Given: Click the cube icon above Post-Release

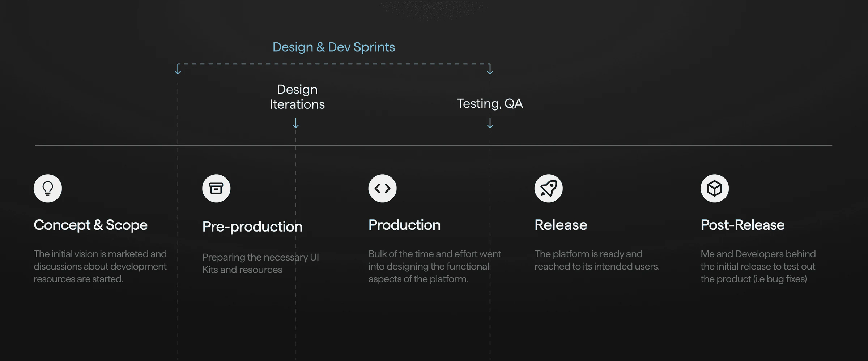Looking at the screenshot, I should point(715,188).
